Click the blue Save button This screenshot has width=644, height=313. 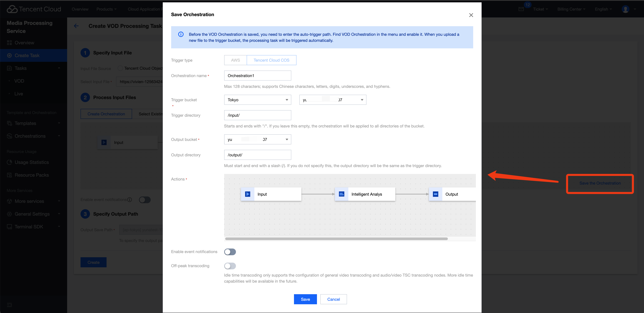(x=305, y=299)
